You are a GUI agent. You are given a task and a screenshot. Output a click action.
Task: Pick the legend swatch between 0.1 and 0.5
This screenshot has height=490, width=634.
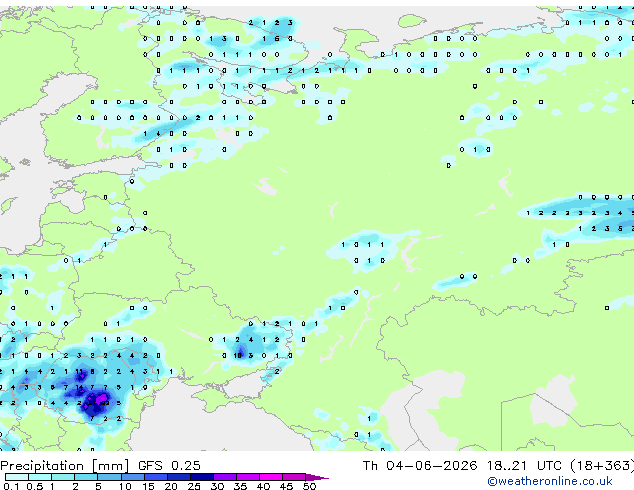pos(17,477)
